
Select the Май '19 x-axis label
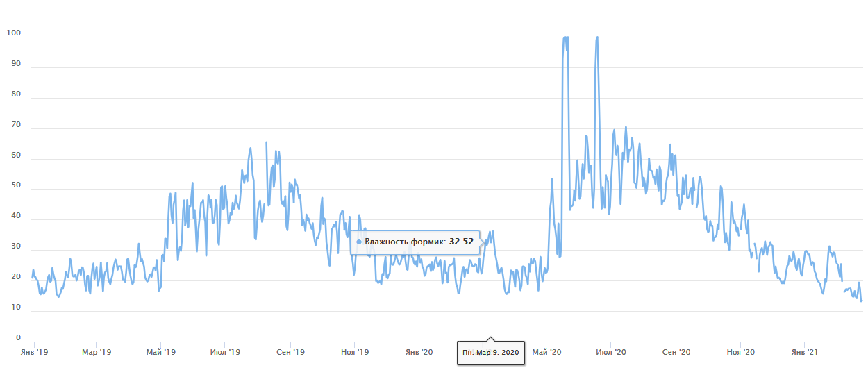pyautogui.click(x=160, y=353)
